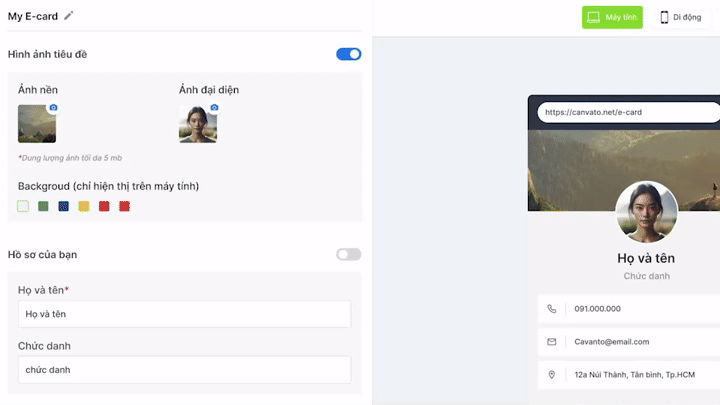
Task: Switch to Di động mobile preview
Action: click(x=680, y=17)
